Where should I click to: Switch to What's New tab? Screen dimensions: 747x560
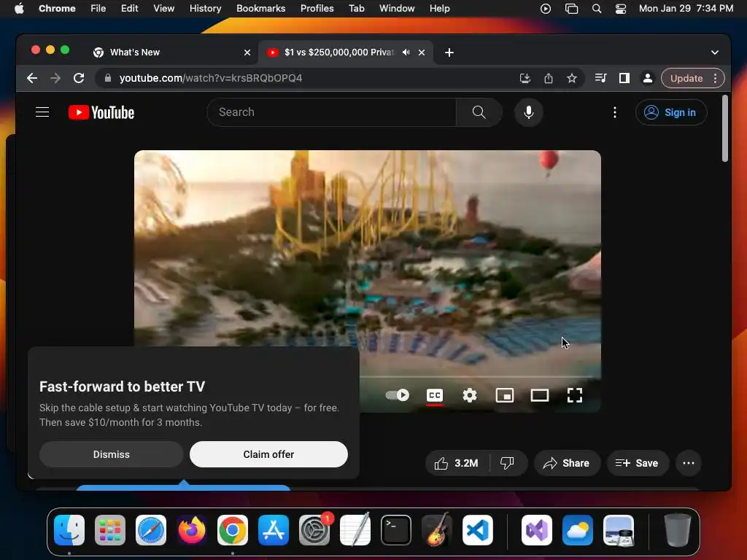(172, 52)
